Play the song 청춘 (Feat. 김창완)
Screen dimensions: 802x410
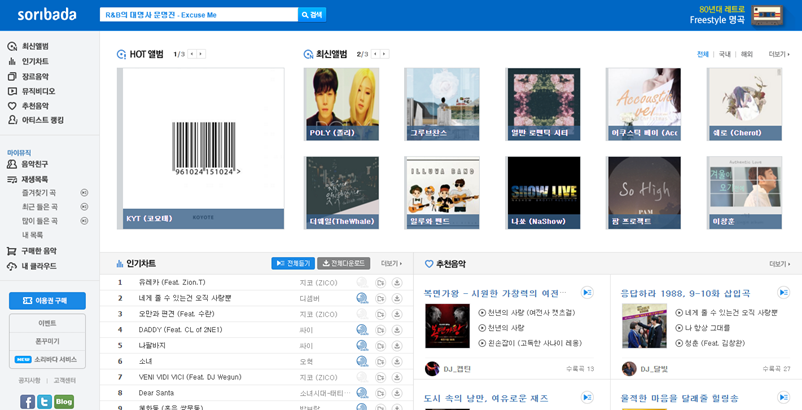tap(679, 343)
